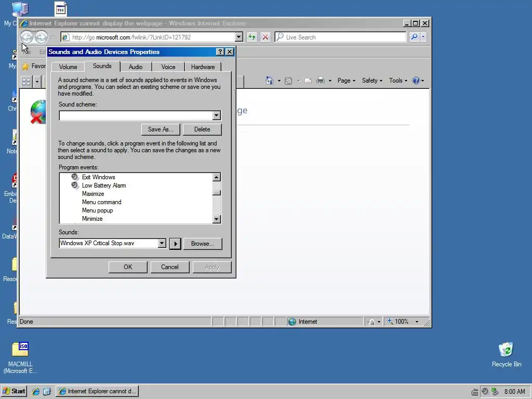532x399 pixels.
Task: Click the red Stop icon in Internet Explorer
Action: coord(265,37)
